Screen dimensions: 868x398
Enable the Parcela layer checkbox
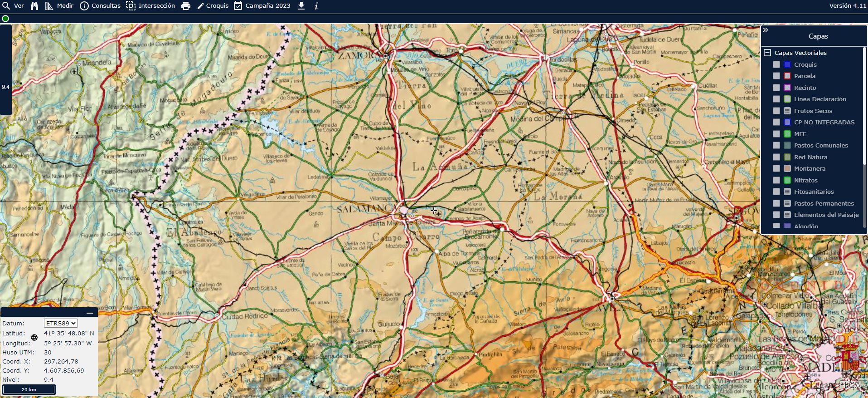click(x=776, y=76)
